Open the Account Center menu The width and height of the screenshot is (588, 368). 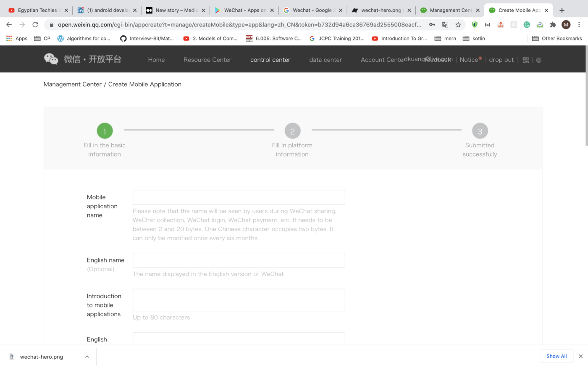coord(383,60)
